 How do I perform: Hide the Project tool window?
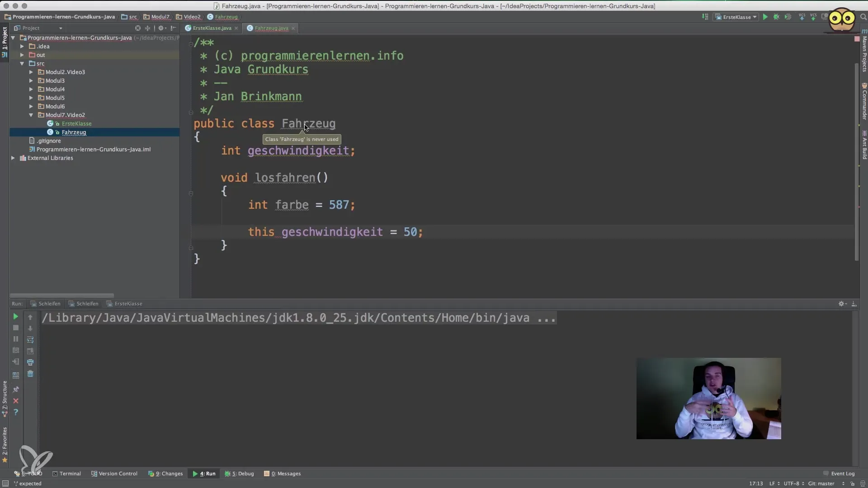coord(174,28)
